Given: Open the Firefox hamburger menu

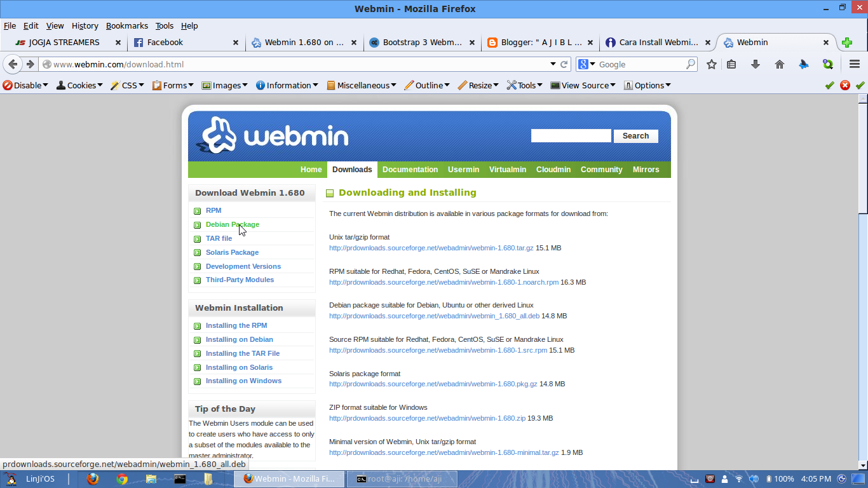Looking at the screenshot, I should pyautogui.click(x=854, y=64).
